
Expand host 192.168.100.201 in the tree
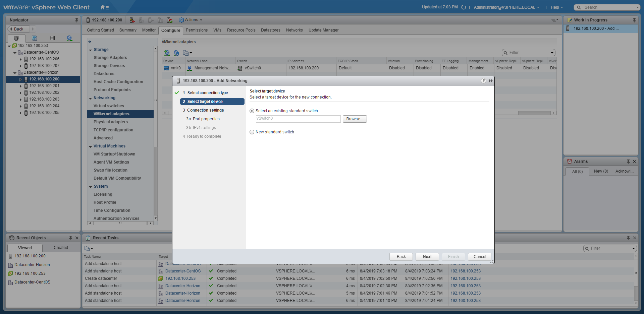20,86
